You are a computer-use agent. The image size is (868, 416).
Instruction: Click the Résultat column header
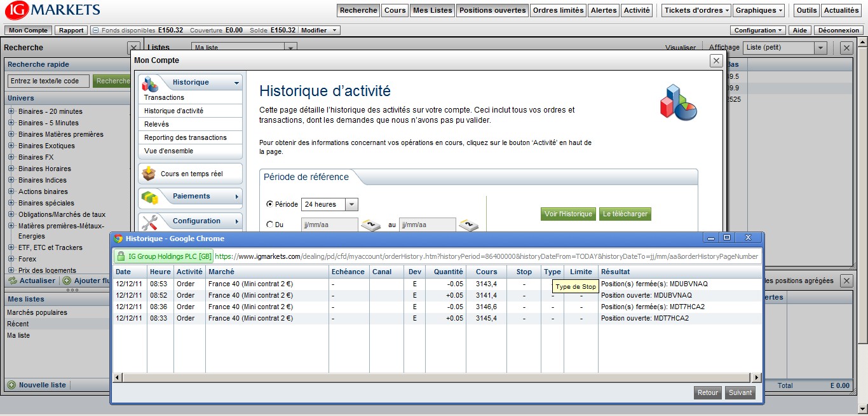(680, 272)
